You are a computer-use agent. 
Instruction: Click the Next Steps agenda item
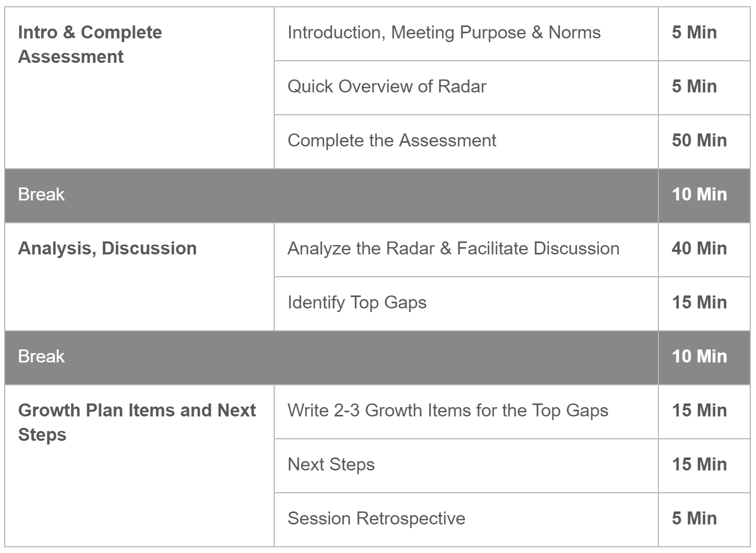331,465
